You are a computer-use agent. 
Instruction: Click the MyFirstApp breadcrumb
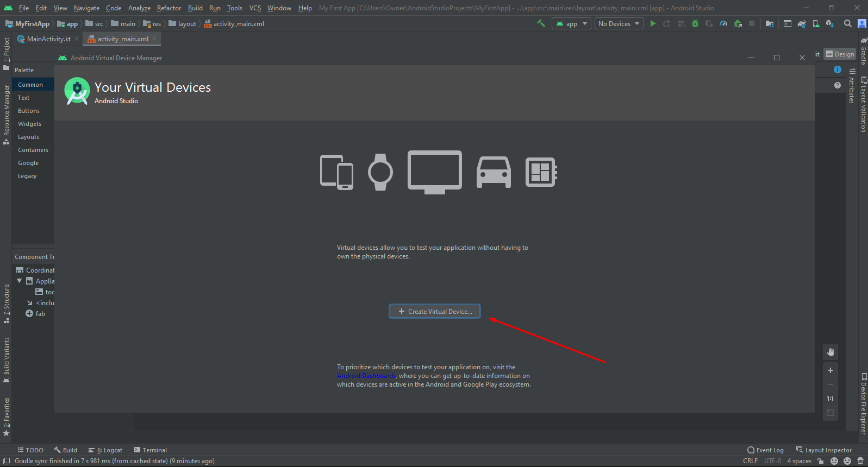click(x=27, y=24)
